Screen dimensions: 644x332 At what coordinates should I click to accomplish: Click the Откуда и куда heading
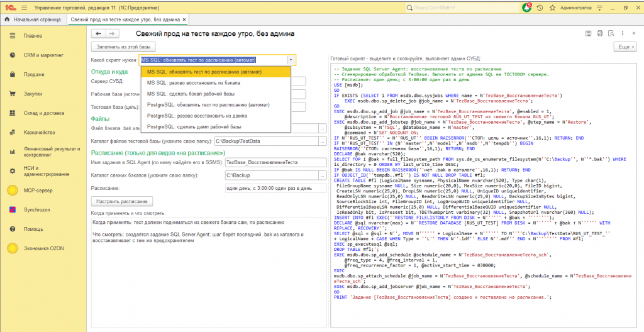[x=109, y=72]
